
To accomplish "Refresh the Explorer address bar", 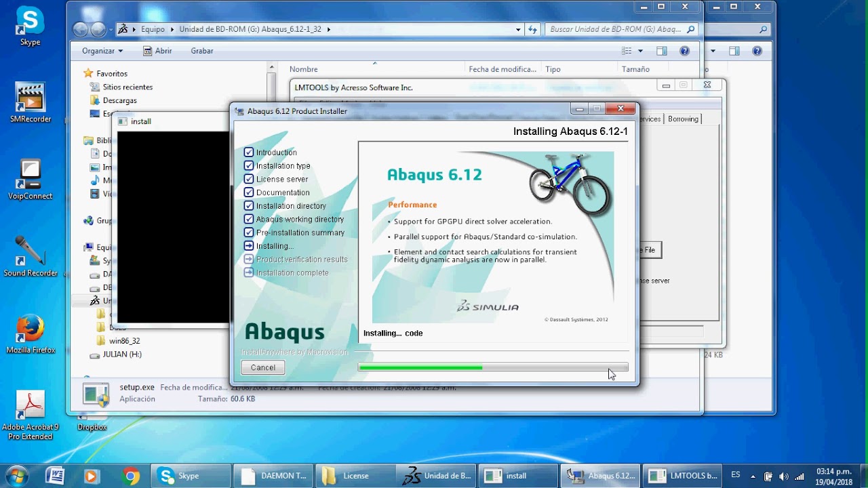I will point(533,29).
